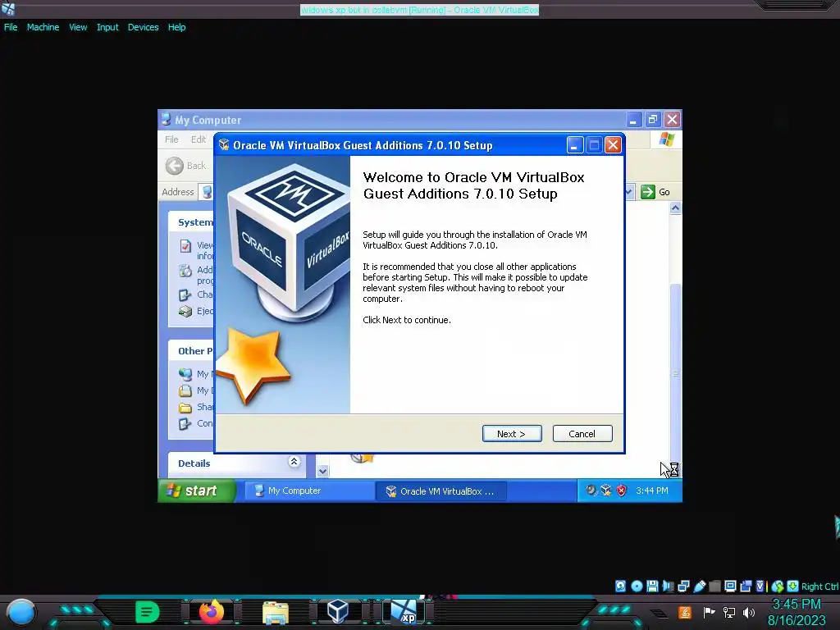Image resolution: width=840 pixels, height=630 pixels.
Task: Open Firefox from the host taskbar
Action: (212, 612)
